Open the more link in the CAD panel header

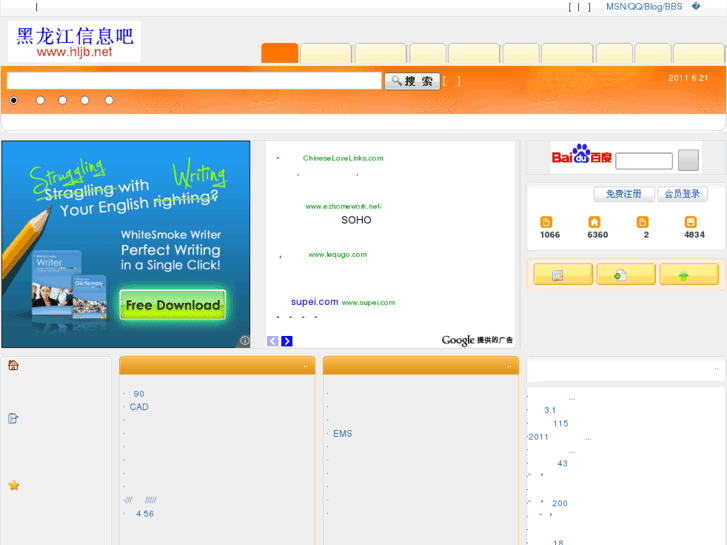(x=306, y=366)
